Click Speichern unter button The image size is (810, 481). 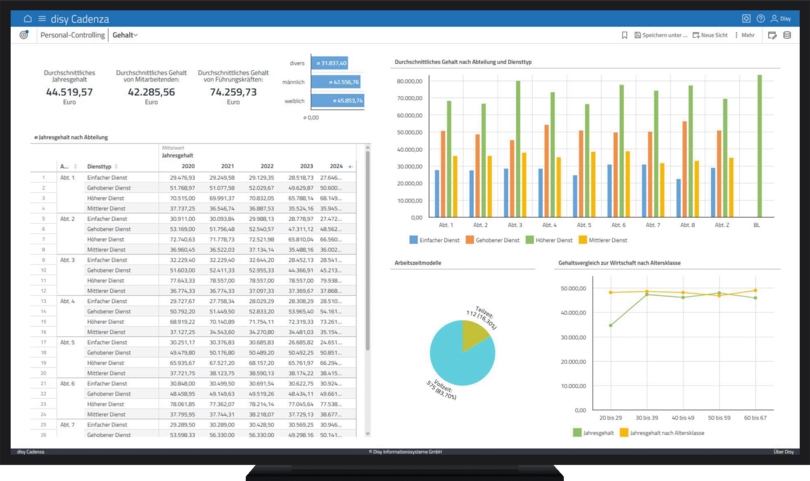coord(662,35)
